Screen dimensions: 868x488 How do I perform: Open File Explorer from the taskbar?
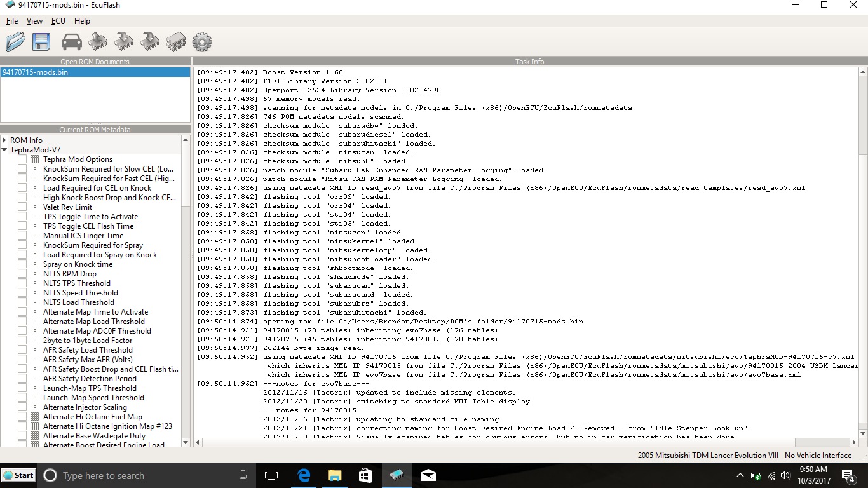click(334, 475)
